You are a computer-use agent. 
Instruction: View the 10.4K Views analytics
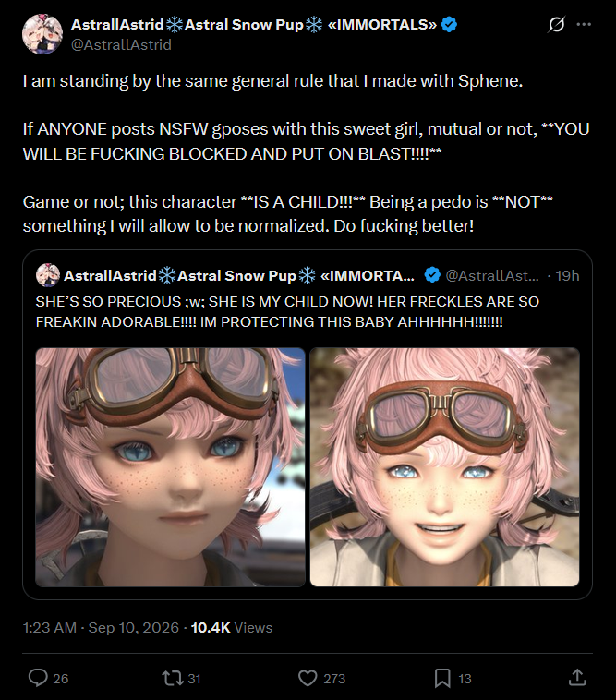tap(231, 627)
